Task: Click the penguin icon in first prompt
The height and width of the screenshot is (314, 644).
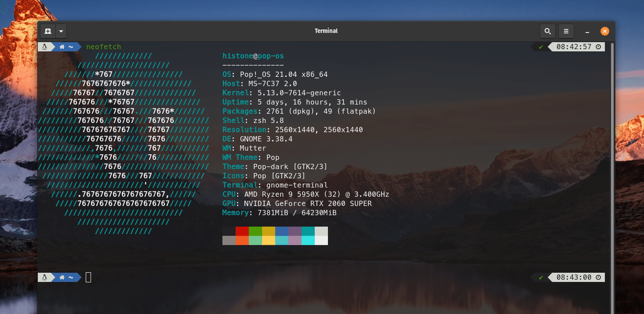Action: click(x=44, y=47)
